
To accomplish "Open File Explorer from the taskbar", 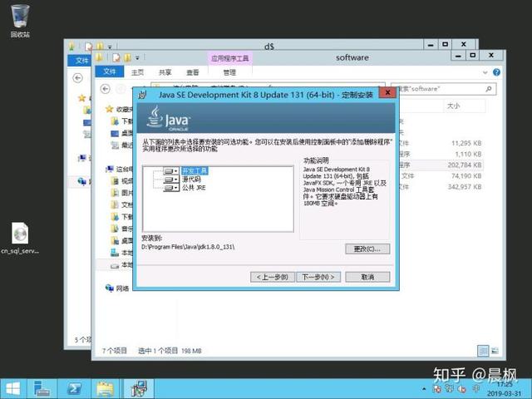I will pyautogui.click(x=106, y=389).
